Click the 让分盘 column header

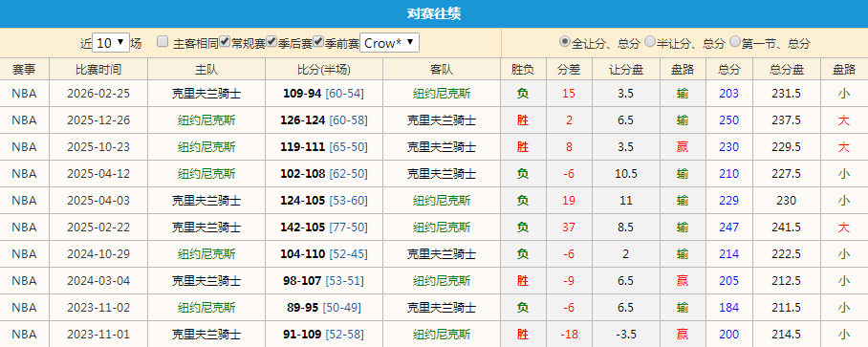coord(626,69)
